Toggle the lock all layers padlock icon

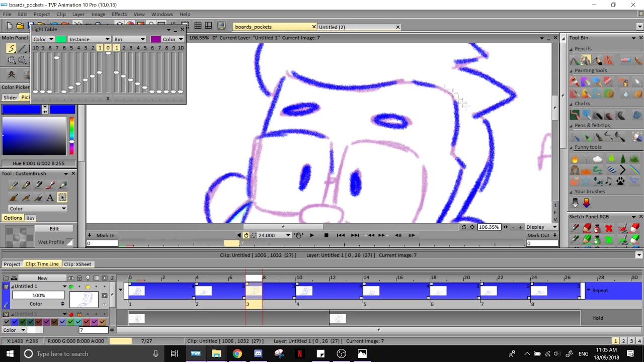79,278
